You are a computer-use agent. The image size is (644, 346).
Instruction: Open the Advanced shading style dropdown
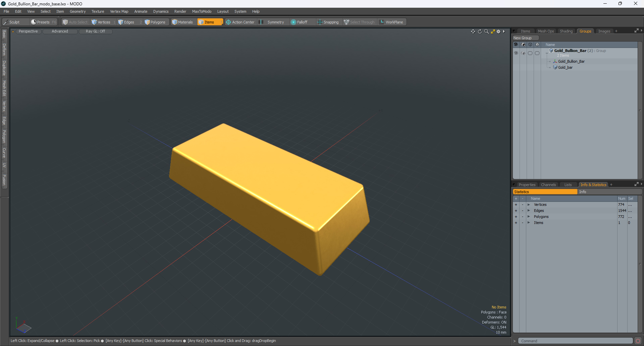(60, 32)
